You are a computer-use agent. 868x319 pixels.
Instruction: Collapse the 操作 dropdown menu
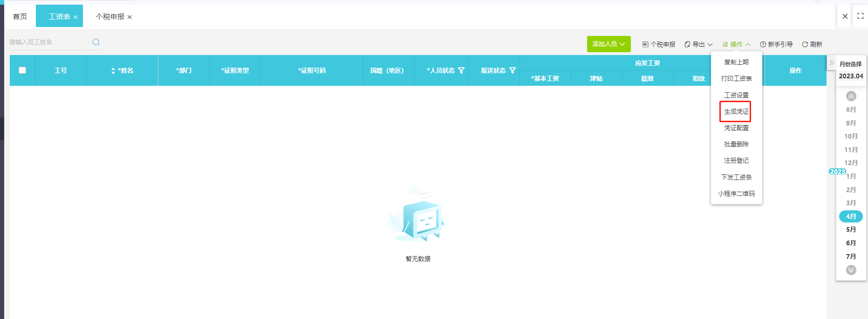736,44
